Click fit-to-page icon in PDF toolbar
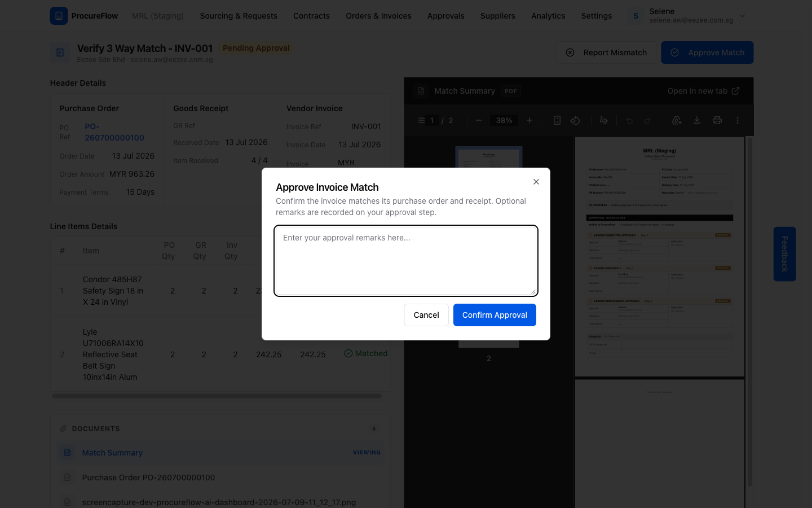This screenshot has width=812, height=508. pyautogui.click(x=557, y=120)
